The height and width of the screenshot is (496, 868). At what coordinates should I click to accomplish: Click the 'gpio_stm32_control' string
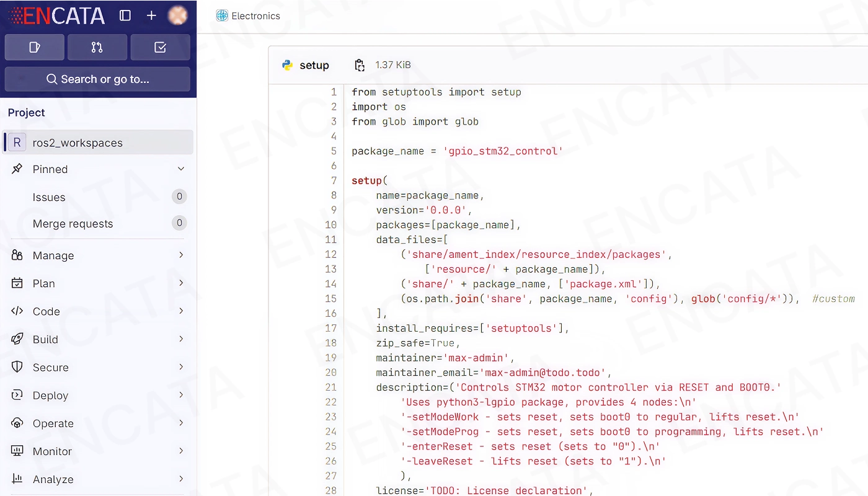[x=503, y=151]
